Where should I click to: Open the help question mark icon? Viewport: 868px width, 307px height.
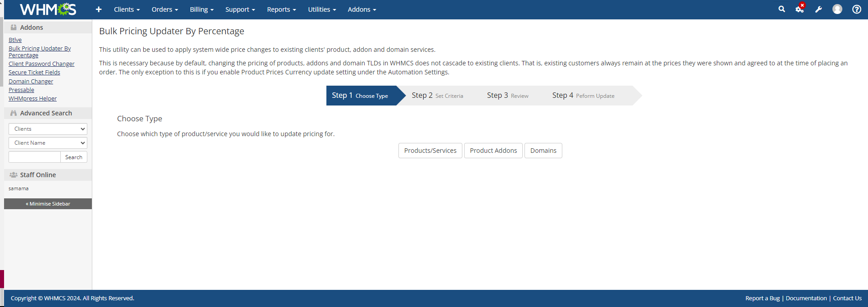[x=857, y=9]
